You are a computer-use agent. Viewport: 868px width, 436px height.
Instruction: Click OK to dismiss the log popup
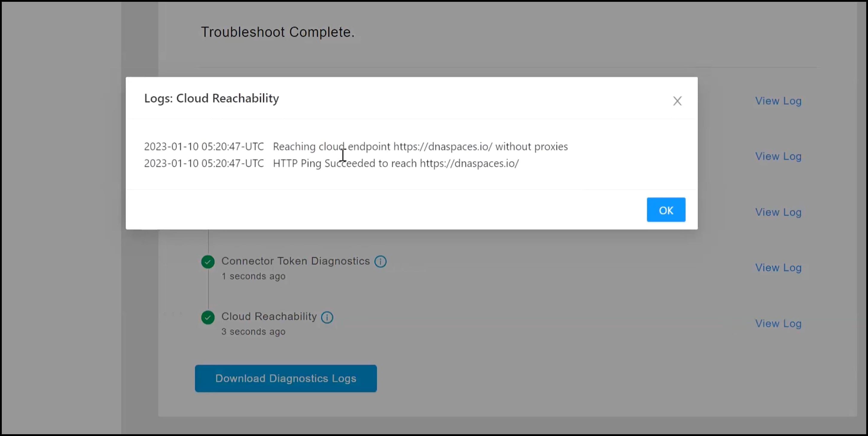click(666, 209)
